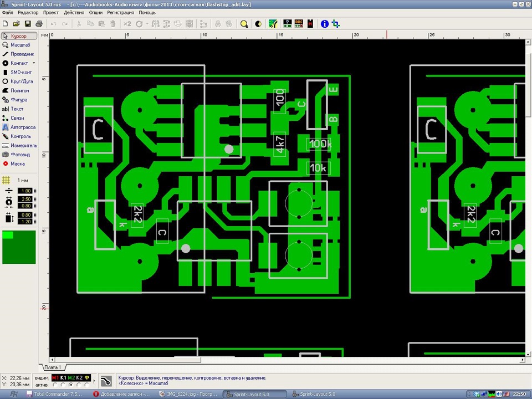Screen dimensions: 532x399
Task: Click the green layer color preview box
Action: click(x=19, y=247)
